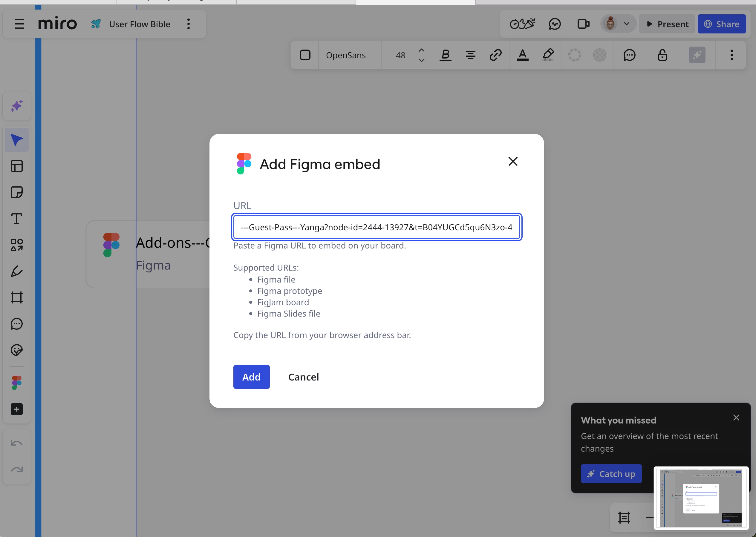Click the Share button

point(722,24)
